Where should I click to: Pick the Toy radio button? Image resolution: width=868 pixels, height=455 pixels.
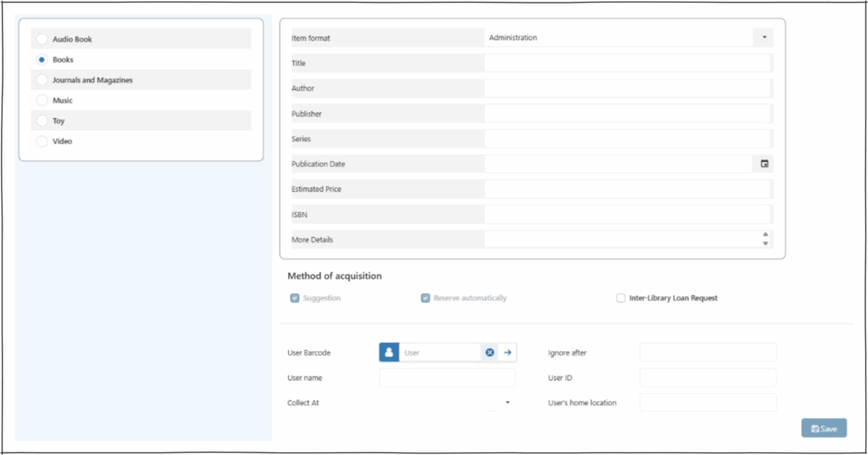point(42,121)
